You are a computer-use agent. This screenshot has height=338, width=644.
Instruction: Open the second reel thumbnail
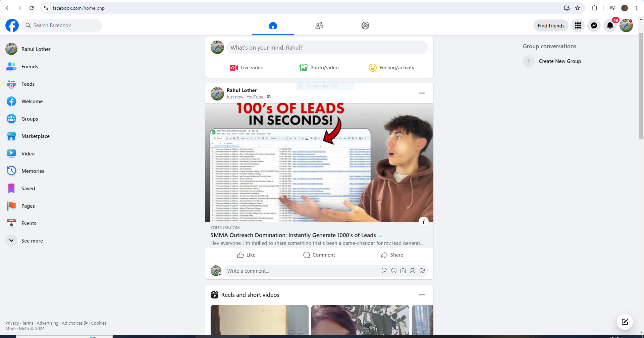360,320
